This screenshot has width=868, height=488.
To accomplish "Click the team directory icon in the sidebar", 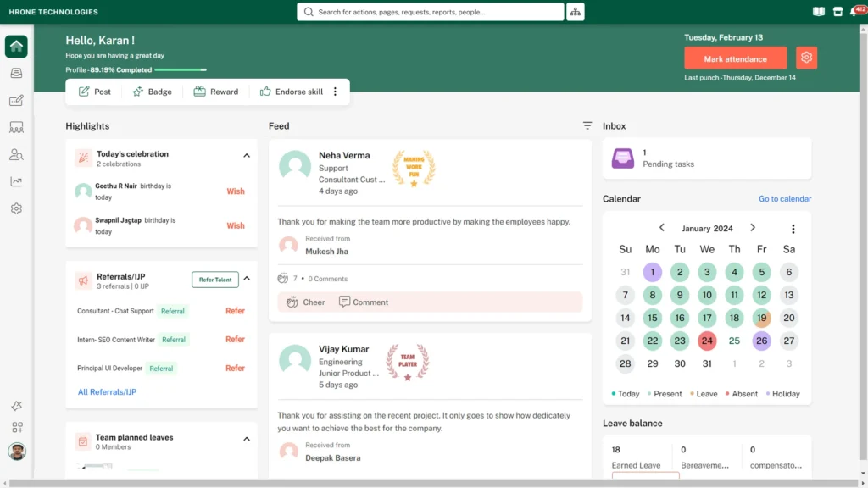I will tap(16, 127).
